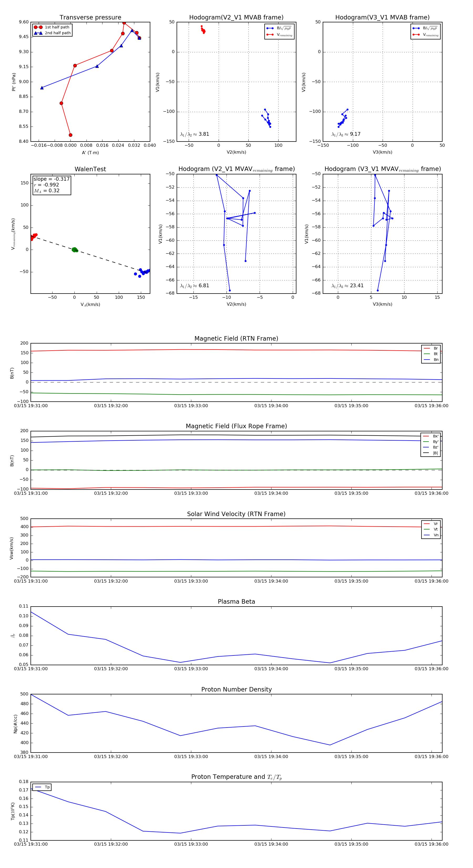Click the 'Proton Number Density' title
Screen dimensions: 473x868
[236, 689]
